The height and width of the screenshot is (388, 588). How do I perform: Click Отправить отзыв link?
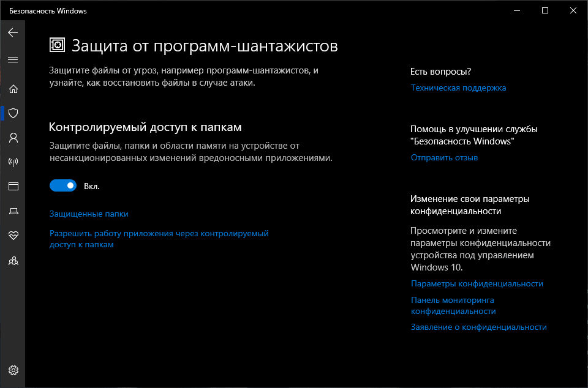[x=444, y=158]
